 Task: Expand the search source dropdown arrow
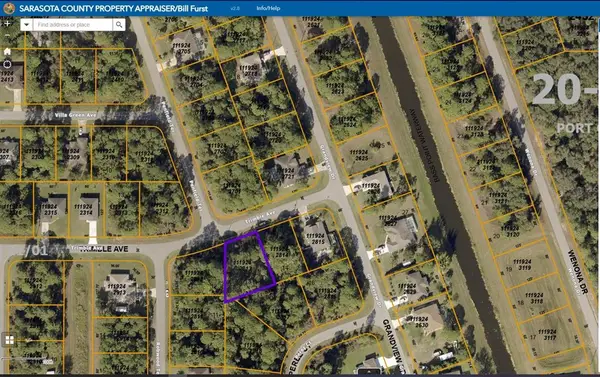(x=26, y=25)
